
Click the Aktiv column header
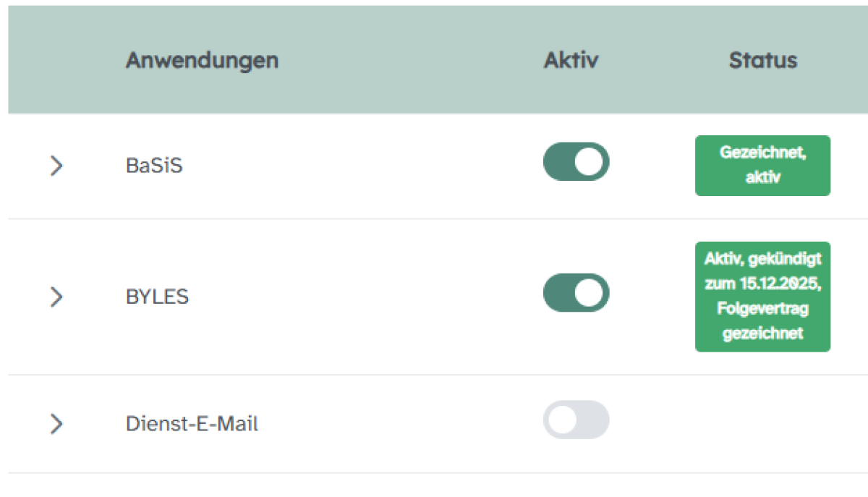(x=571, y=60)
